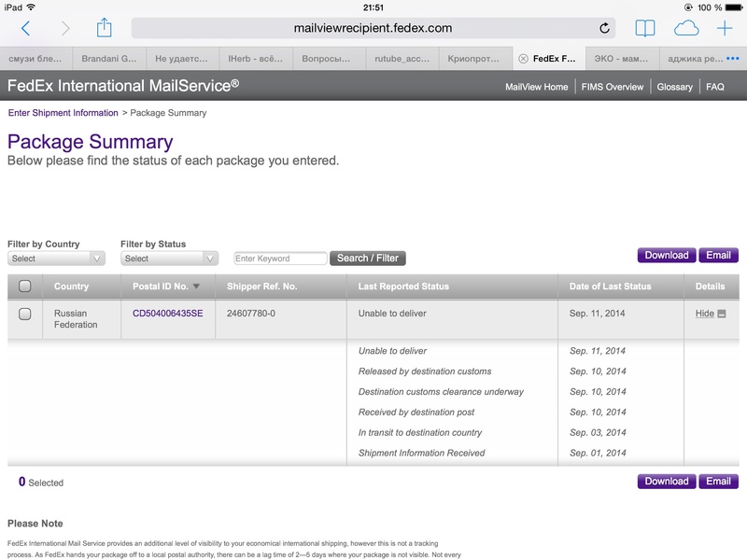
Task: Add a new tab with plus icon
Action: click(725, 28)
